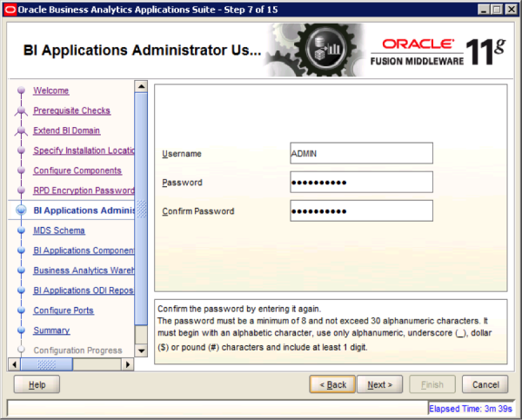Viewport: 522px width, 420px height.
Task: Go back with the Back button
Action: [332, 384]
